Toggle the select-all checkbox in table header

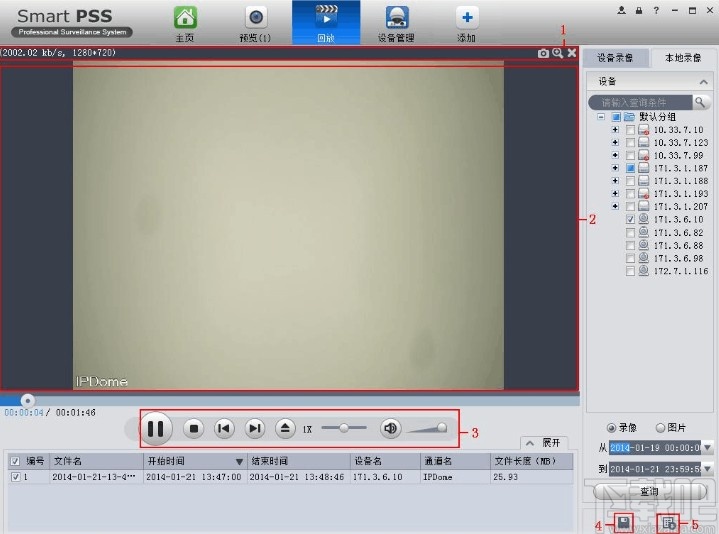pos(15,461)
